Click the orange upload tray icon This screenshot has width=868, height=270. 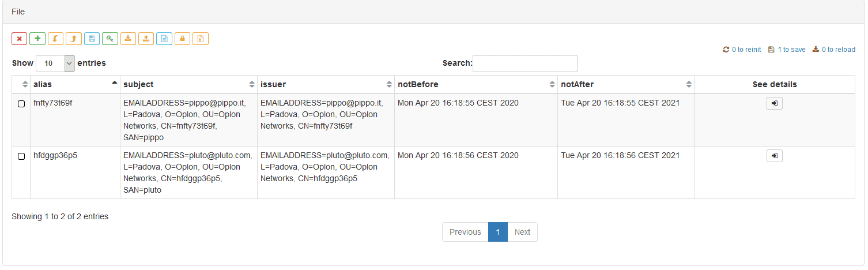tap(146, 39)
